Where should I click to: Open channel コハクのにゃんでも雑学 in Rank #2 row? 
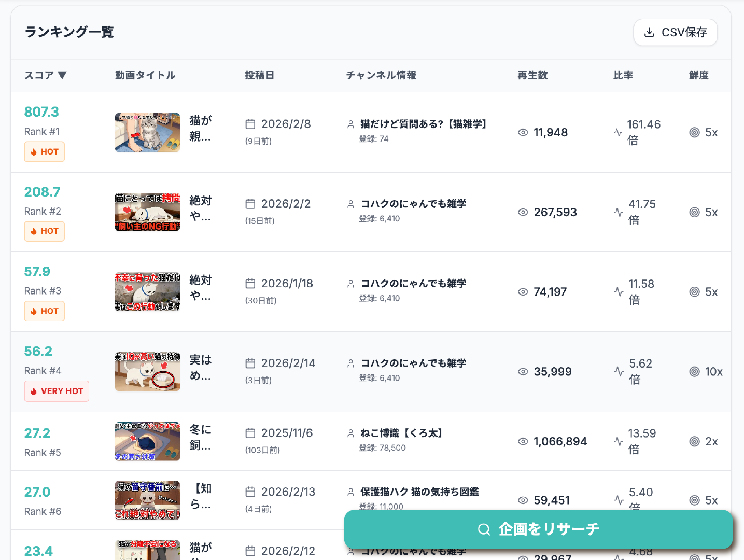(413, 204)
